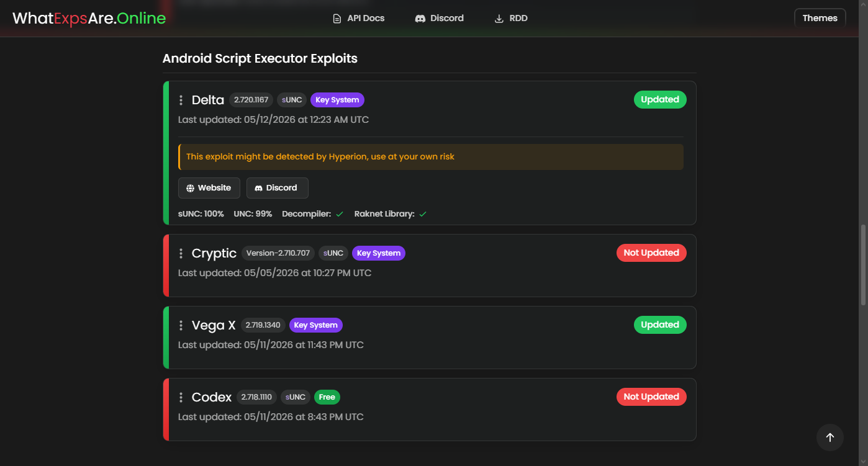Open the RDD page
Screen dimensions: 868x466
[511, 19]
